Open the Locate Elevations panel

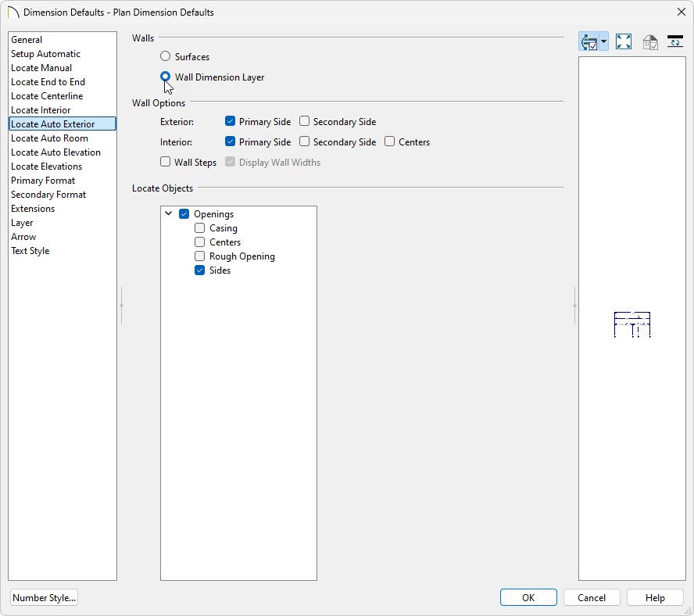[x=63, y=167]
